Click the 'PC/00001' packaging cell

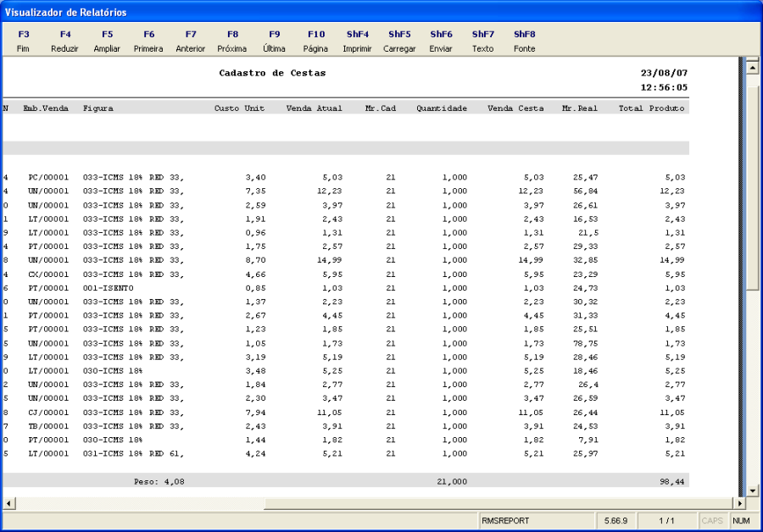(48, 178)
